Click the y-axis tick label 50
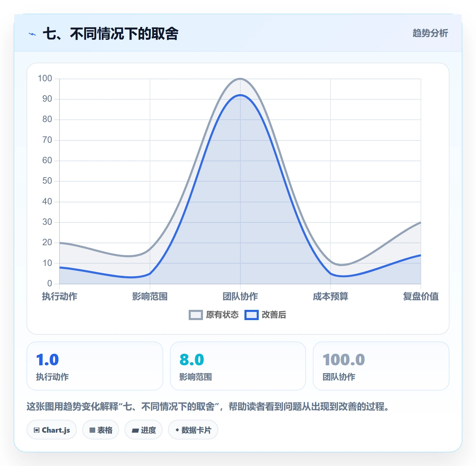 click(47, 181)
